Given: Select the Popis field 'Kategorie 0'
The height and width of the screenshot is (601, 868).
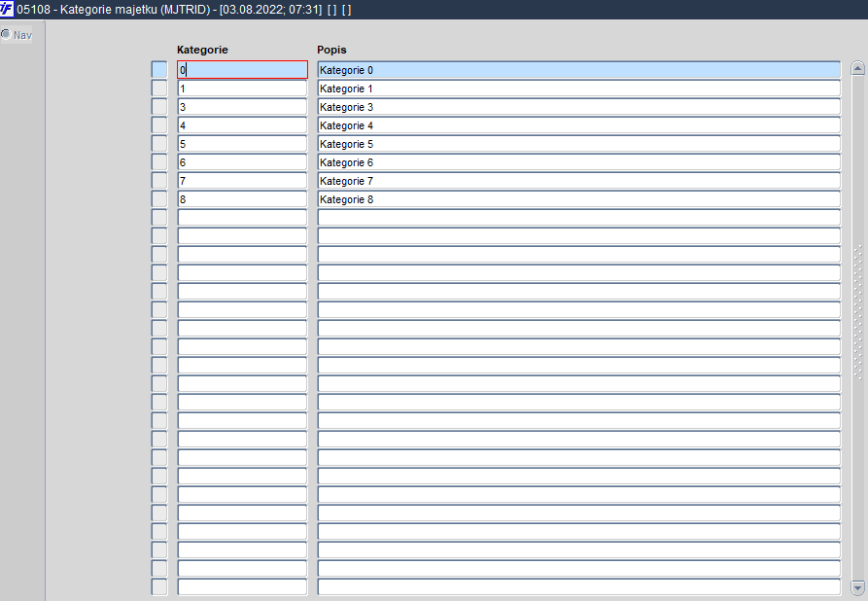Looking at the screenshot, I should click(579, 70).
